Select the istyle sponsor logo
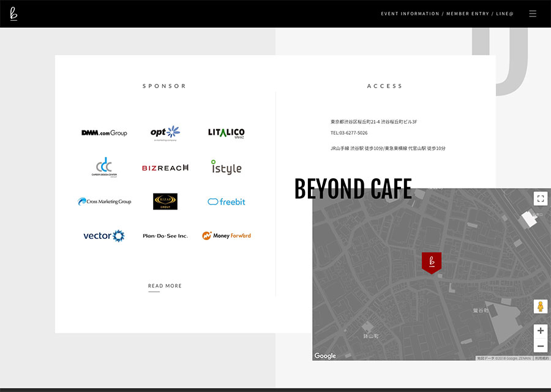 tap(226, 167)
